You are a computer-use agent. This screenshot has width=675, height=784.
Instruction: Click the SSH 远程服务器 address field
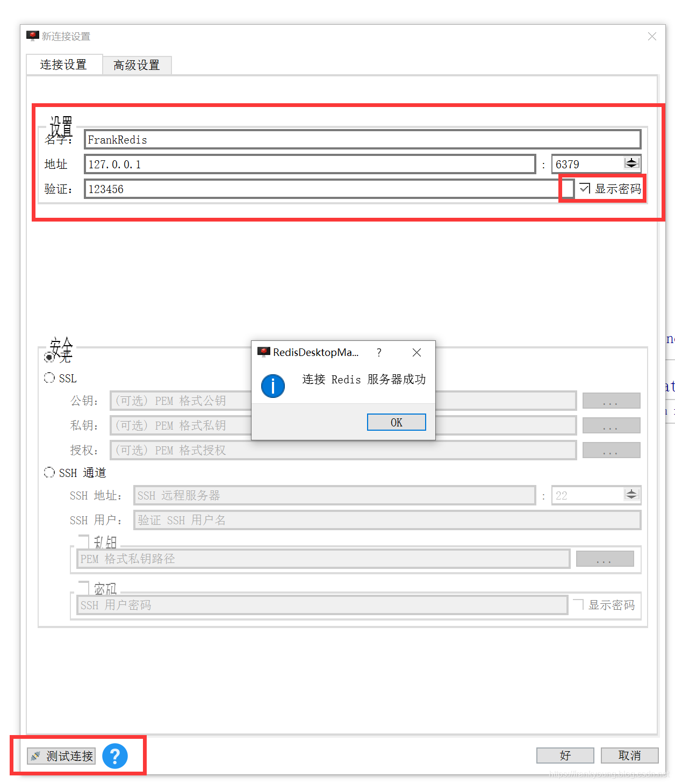tap(334, 495)
